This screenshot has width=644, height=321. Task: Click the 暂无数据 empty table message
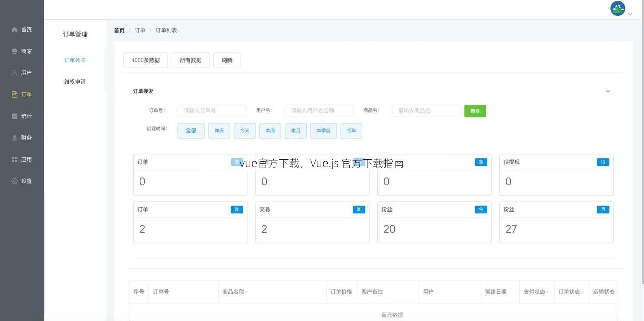pyautogui.click(x=392, y=315)
